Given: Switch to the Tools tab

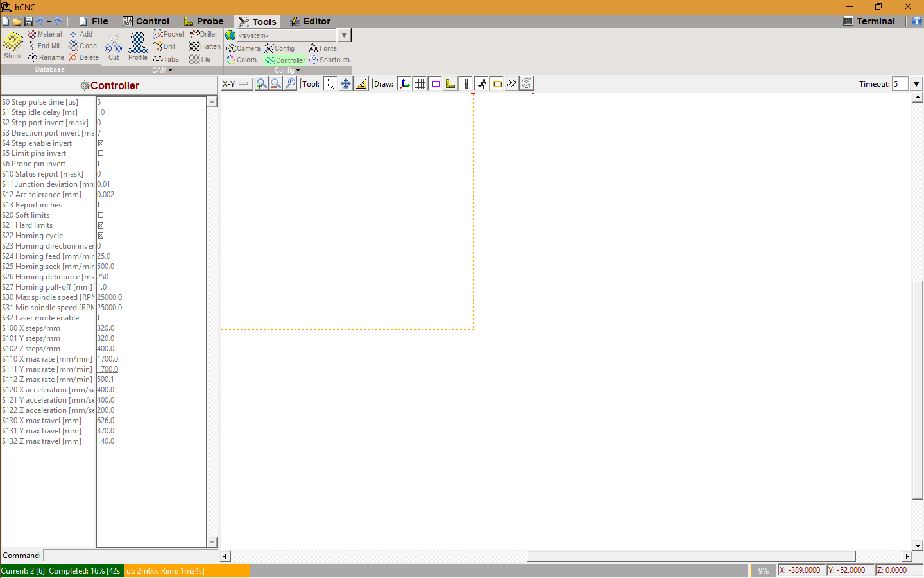Looking at the screenshot, I should (x=257, y=21).
